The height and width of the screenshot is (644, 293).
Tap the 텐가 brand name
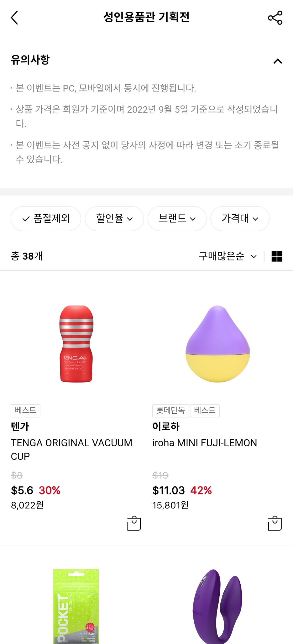[20, 427]
